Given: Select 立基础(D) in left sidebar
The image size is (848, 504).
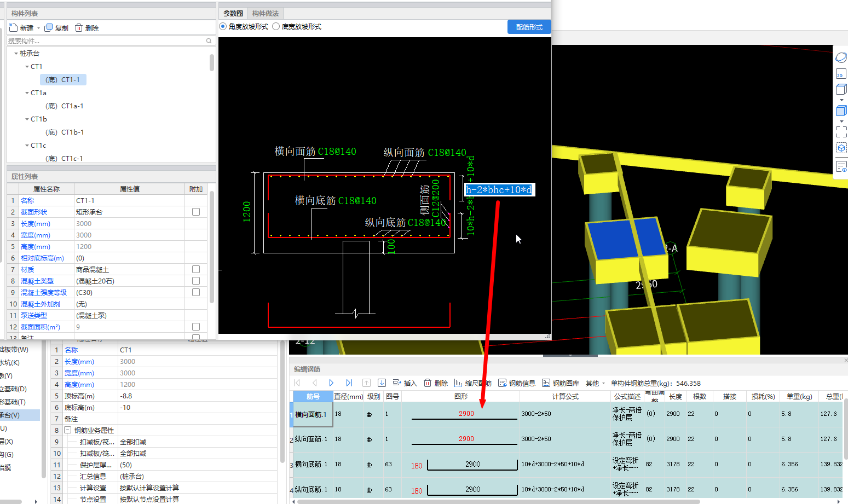Looking at the screenshot, I should coord(13,389).
